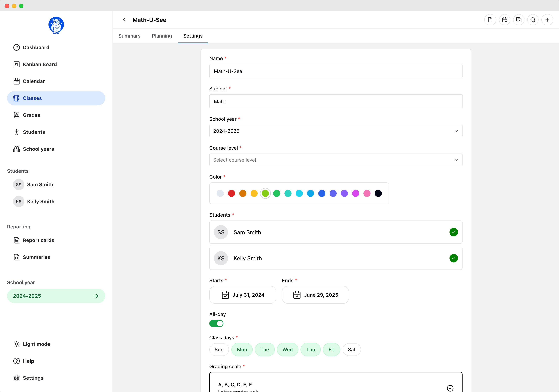This screenshot has width=559, height=392.
Task: Expand the Select course level dropdown
Action: (x=336, y=160)
